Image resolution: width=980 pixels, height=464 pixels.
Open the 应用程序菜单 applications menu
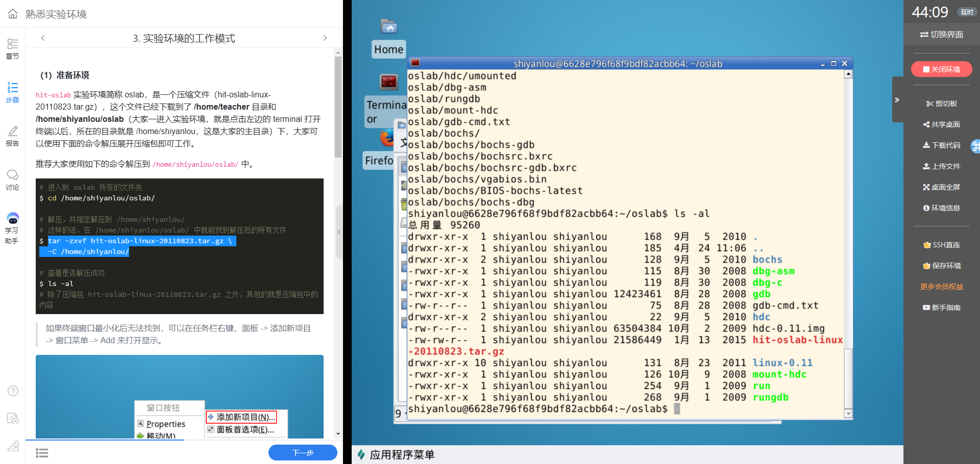click(396, 455)
